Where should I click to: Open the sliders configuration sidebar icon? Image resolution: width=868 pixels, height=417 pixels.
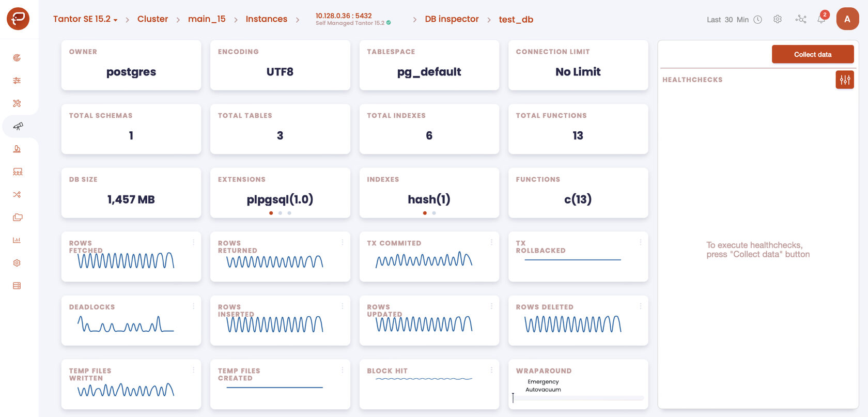(x=17, y=81)
